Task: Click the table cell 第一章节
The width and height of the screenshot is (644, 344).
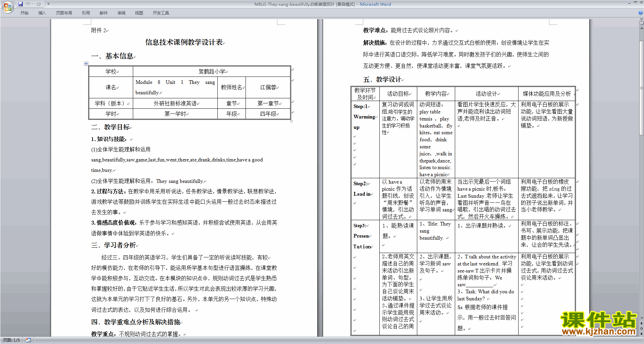Action: [x=268, y=103]
